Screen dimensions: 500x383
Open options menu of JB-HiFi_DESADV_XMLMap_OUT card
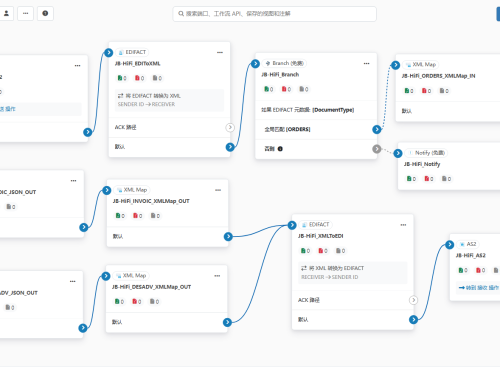[x=217, y=276]
